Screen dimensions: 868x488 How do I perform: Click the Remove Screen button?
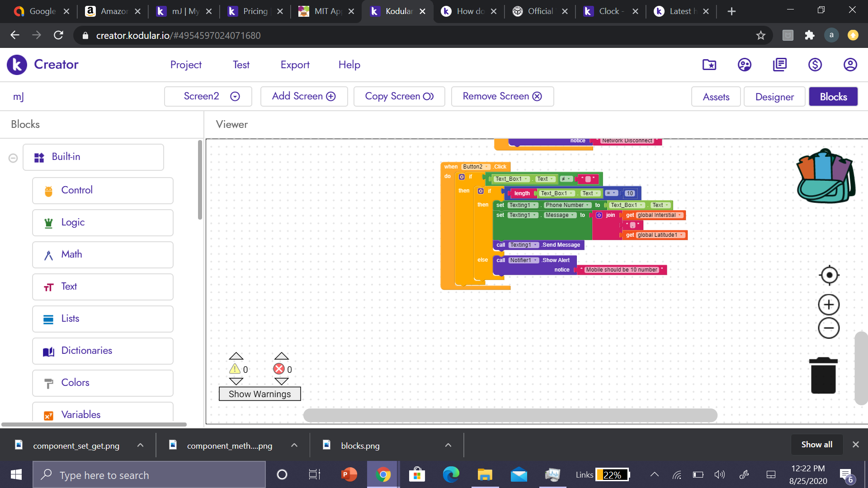pos(502,96)
